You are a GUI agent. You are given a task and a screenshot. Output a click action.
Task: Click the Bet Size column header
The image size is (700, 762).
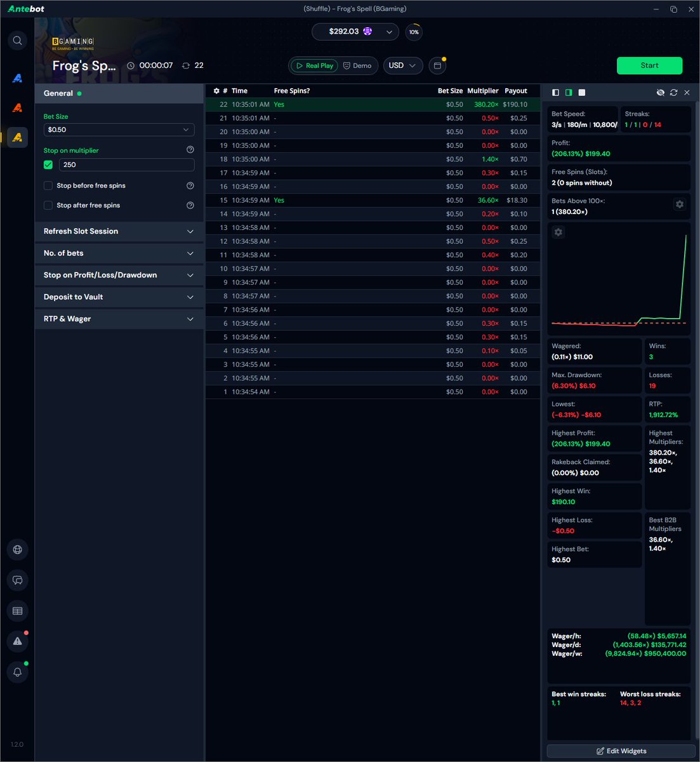[451, 91]
